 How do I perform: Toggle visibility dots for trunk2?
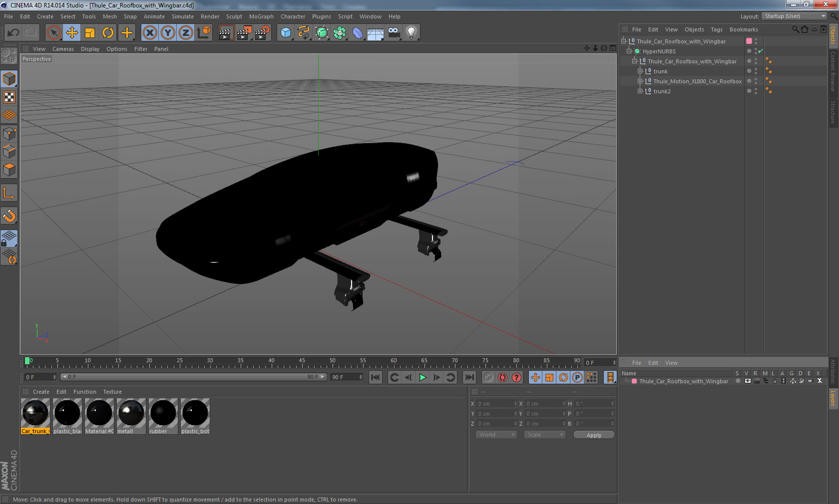pos(756,91)
